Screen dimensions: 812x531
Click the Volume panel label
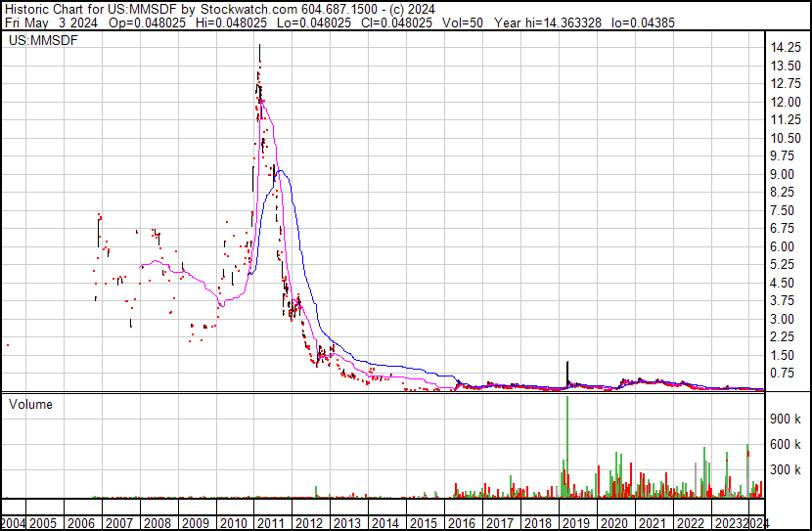click(x=30, y=404)
